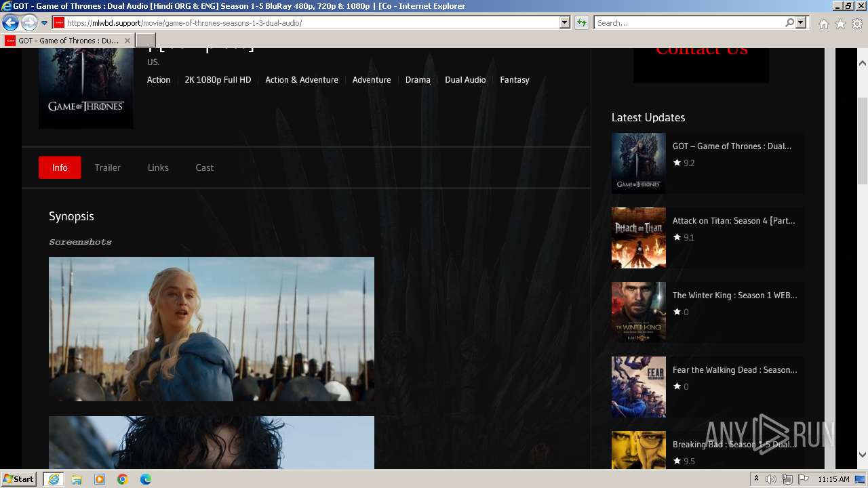Click the network tray icon
This screenshot has width=868, height=488.
787,479
